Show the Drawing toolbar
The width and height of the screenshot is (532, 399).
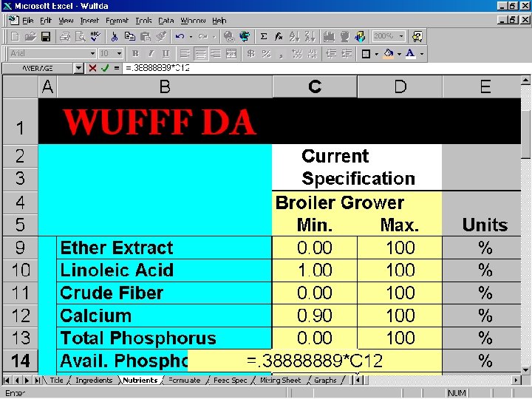coord(360,36)
